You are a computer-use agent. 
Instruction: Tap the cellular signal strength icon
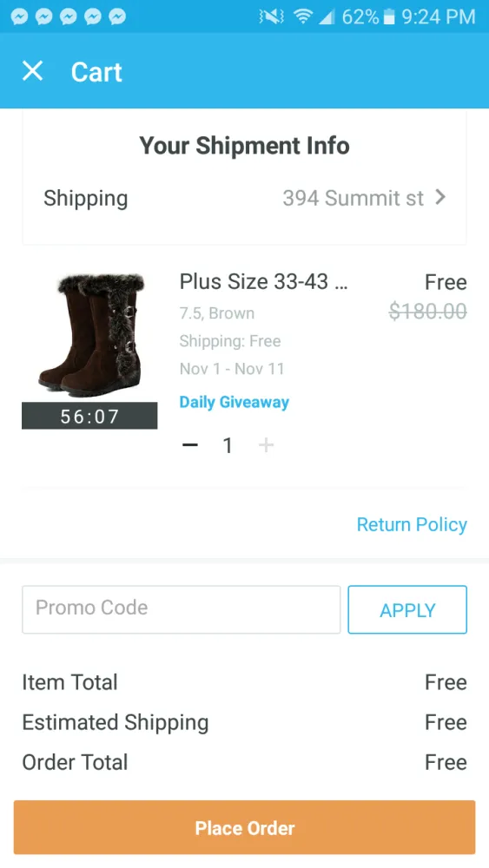pos(327,17)
